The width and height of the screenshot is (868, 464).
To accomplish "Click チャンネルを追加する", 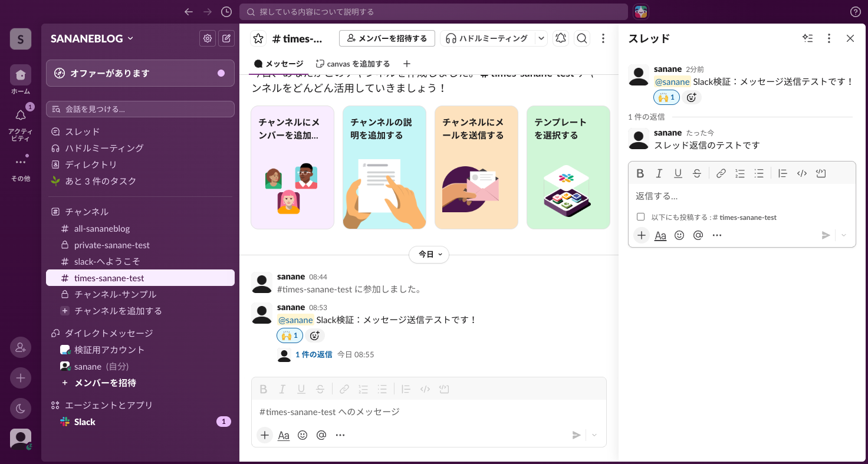I will click(x=140, y=311).
